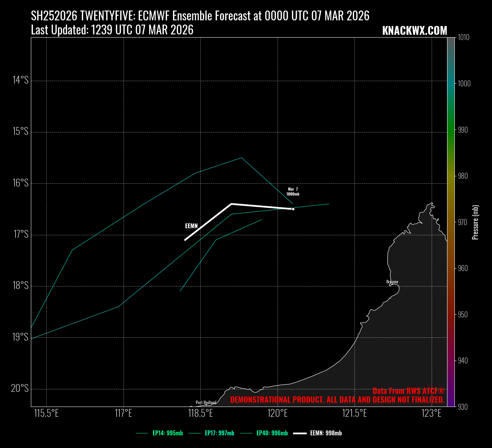Click the Pressure (mb) colorbar title

476,222
